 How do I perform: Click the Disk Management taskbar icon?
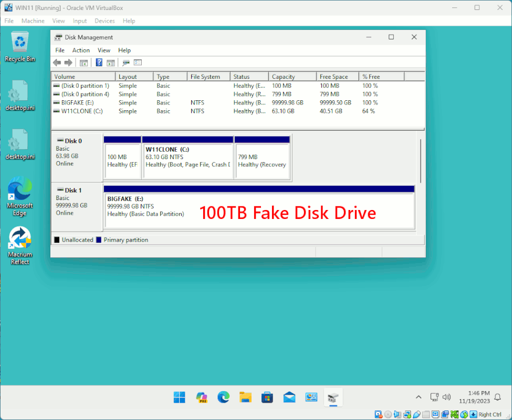point(333,397)
